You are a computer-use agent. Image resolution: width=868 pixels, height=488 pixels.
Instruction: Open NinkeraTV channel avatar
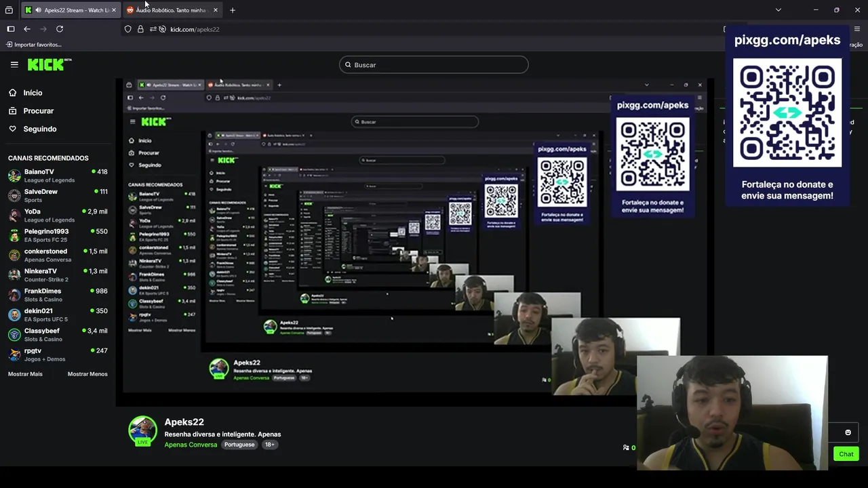[14, 275]
